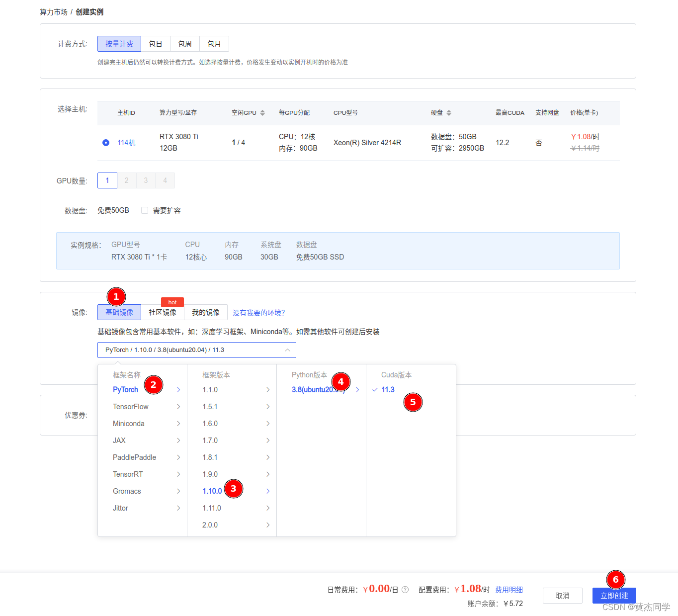Click the 立即创建 button

click(x=614, y=596)
